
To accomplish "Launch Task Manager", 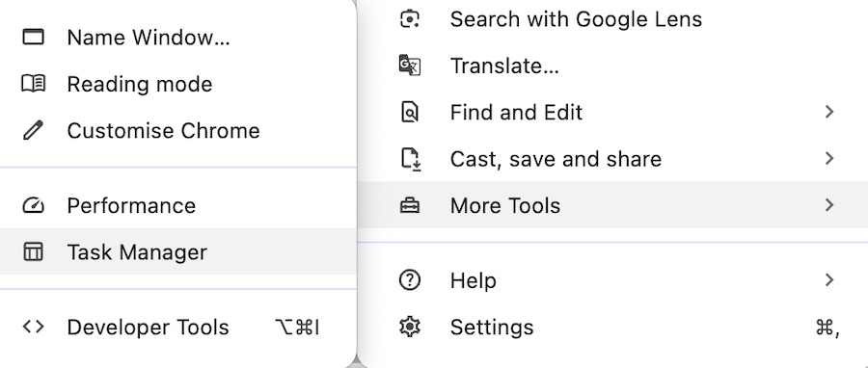I will coord(177,252).
